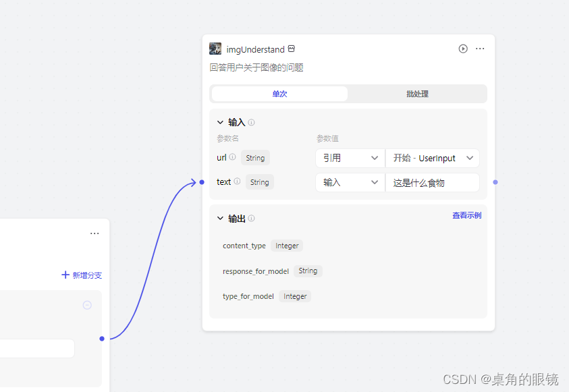Viewport: 569px width, 392px height.
Task: Collapse the 输入 section
Action: pos(219,122)
